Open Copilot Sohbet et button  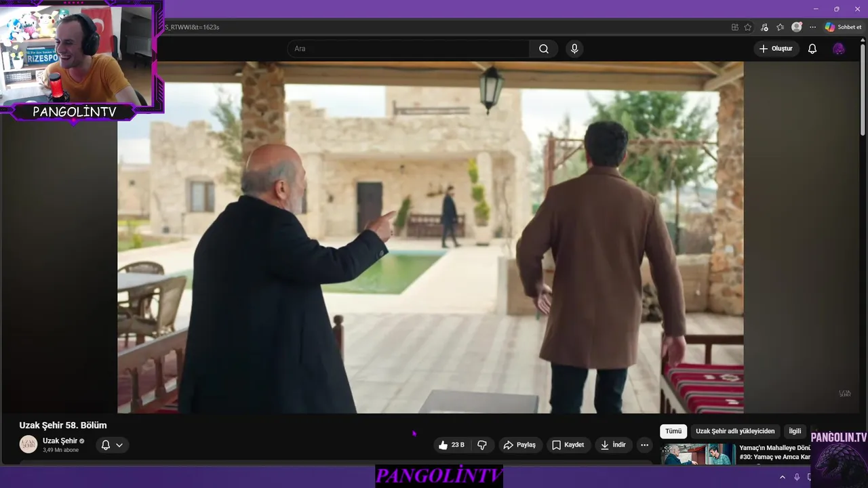(x=843, y=27)
